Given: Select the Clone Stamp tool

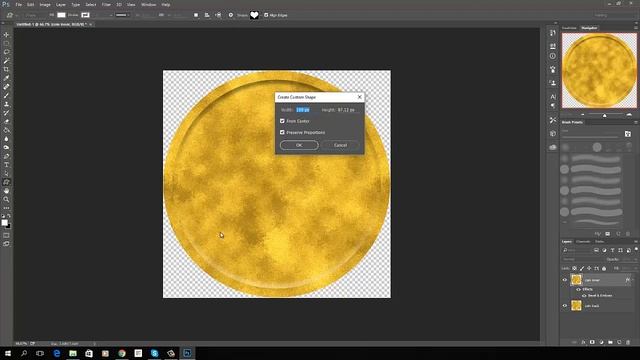Looking at the screenshot, I should [x=6, y=104].
